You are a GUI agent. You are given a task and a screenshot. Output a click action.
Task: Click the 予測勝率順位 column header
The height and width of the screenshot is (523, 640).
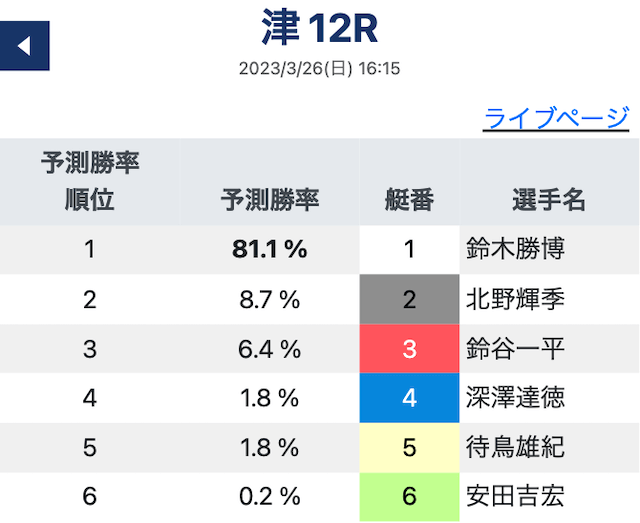(90, 181)
